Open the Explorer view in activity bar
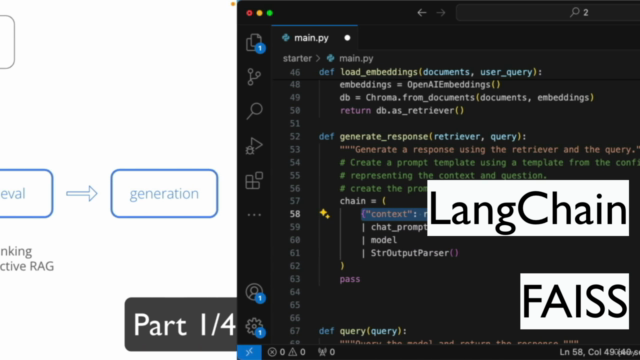 (254, 42)
